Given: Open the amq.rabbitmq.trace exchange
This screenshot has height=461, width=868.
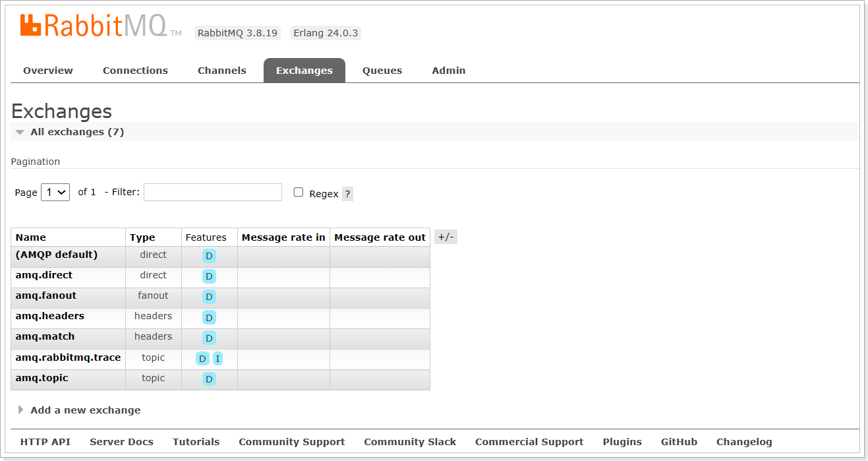Looking at the screenshot, I should point(69,357).
